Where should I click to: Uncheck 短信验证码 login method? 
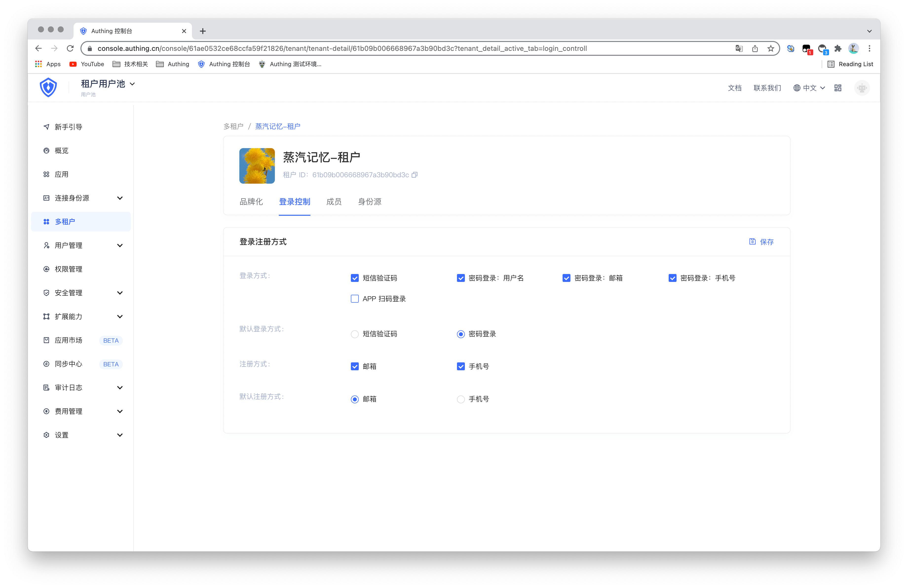tap(355, 278)
